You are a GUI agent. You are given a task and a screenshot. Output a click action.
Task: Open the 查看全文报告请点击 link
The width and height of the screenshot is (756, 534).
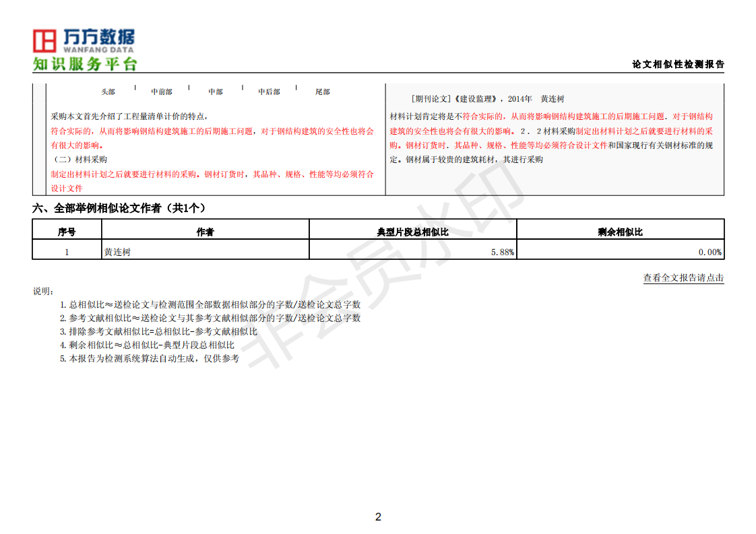[x=683, y=277]
